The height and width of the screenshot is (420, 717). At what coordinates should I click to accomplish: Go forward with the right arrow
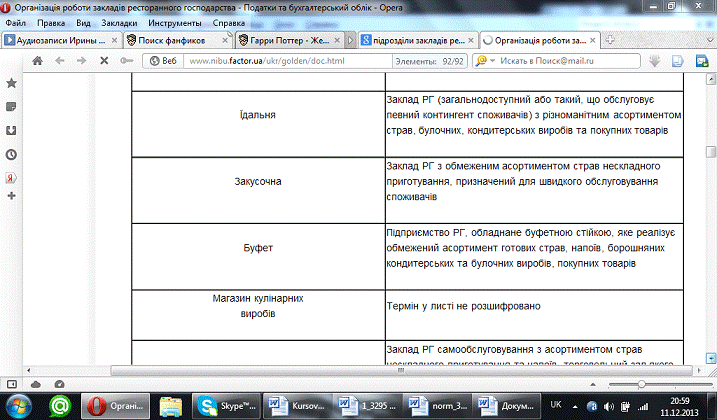coord(81,61)
